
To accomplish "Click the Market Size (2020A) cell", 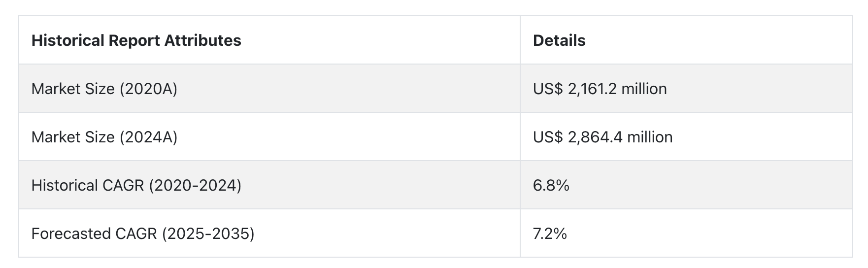I will 269,88.
